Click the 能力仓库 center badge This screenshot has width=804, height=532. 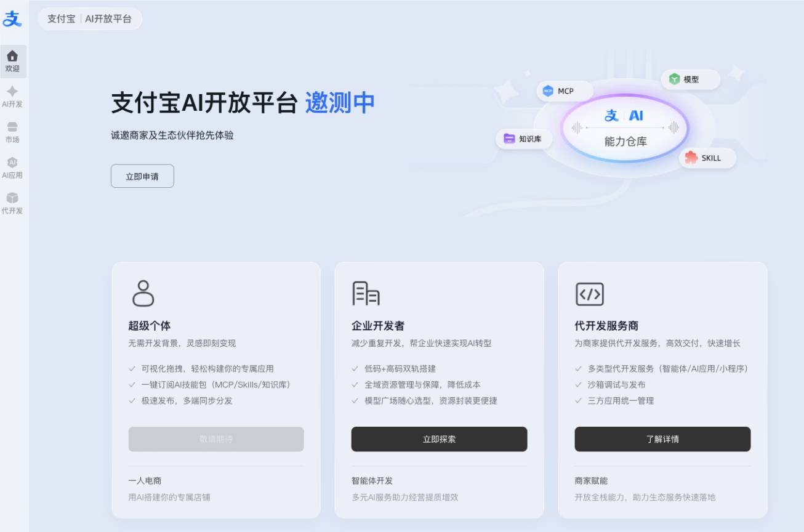(625, 128)
